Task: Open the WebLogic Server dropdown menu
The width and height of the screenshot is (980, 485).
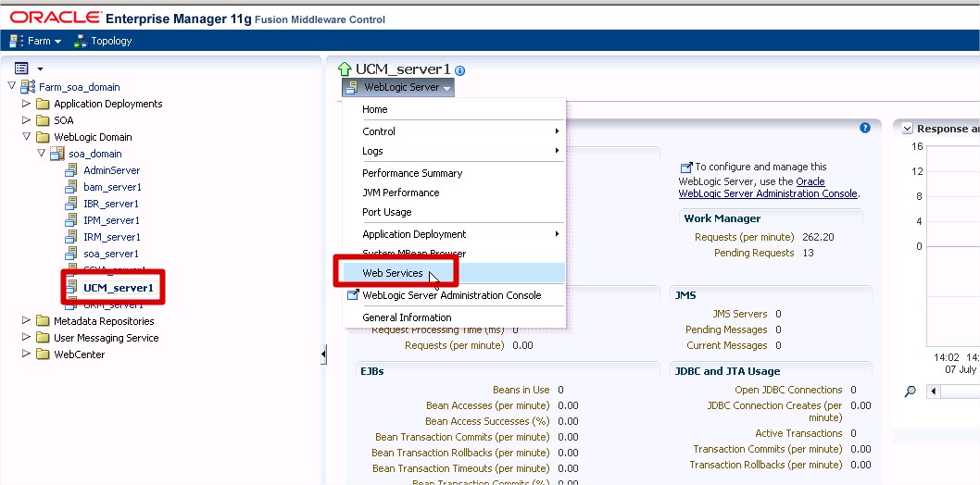Action: point(399,88)
